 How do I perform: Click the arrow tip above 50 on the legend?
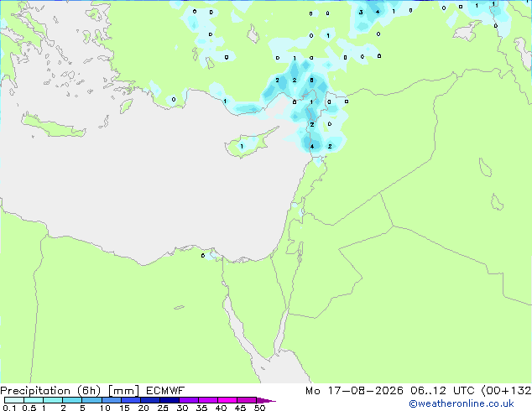266,400
